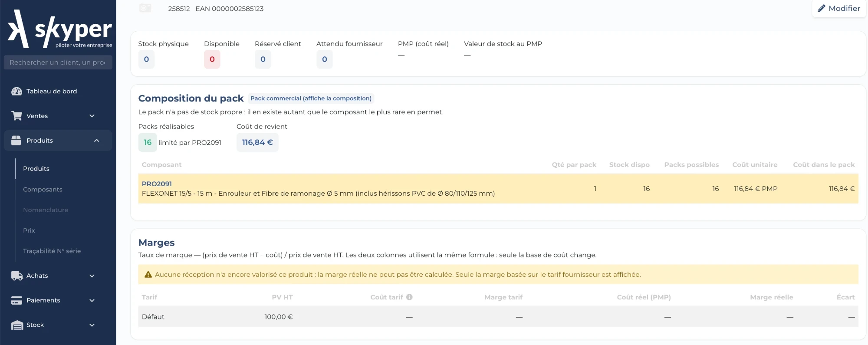Click the Marge réelle column header
Image resolution: width=868 pixels, height=345 pixels.
pyautogui.click(x=772, y=297)
